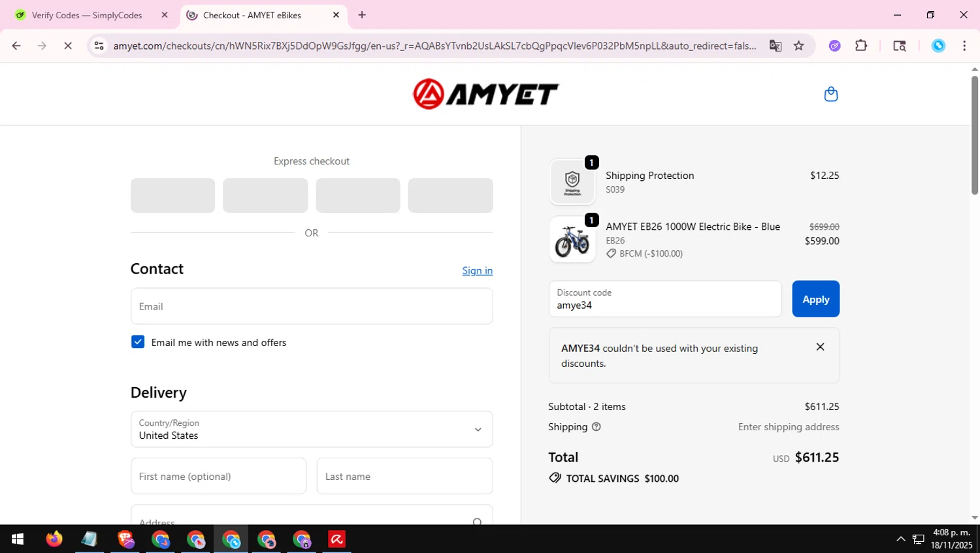
Task: Open the browser extensions puzzle icon
Action: click(861, 46)
